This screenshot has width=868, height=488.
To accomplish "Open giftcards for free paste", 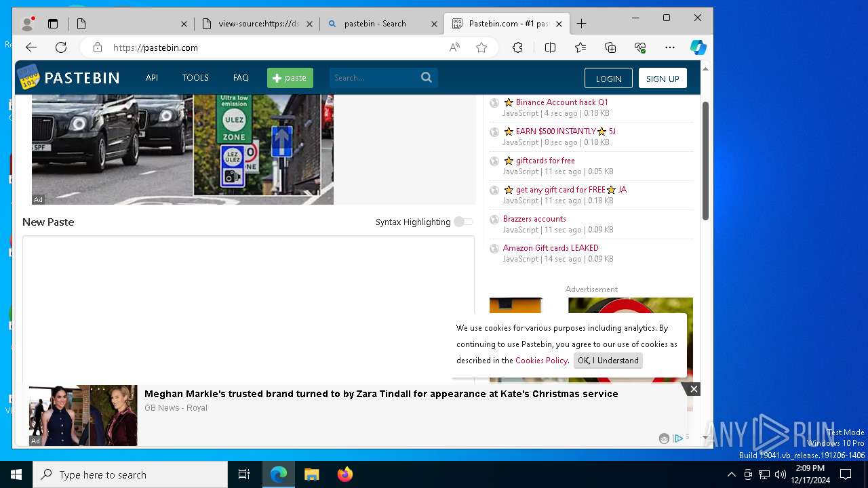I will tap(545, 161).
